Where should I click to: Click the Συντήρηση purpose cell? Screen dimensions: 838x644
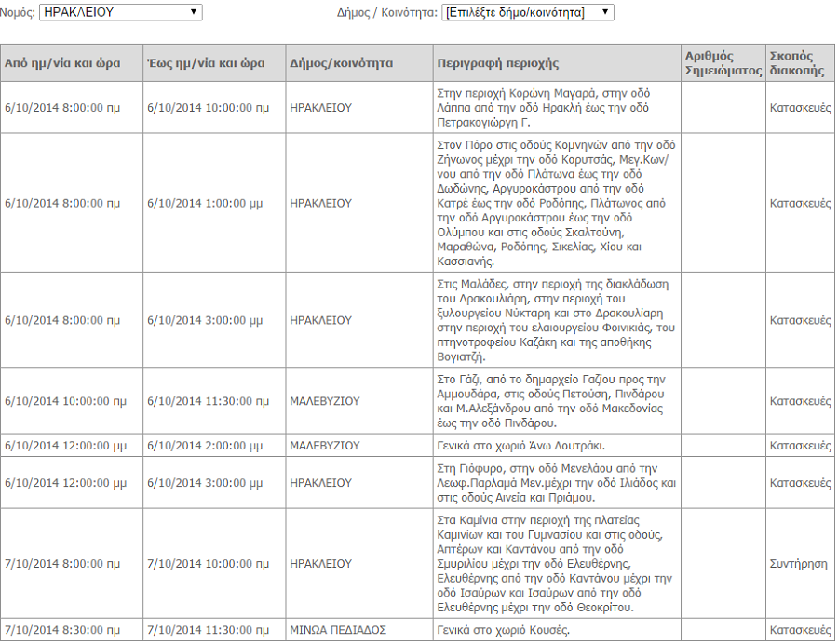click(x=799, y=564)
